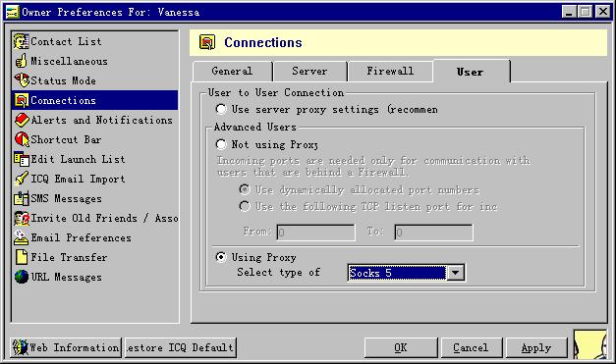Click the Connections header icon

coord(207,42)
